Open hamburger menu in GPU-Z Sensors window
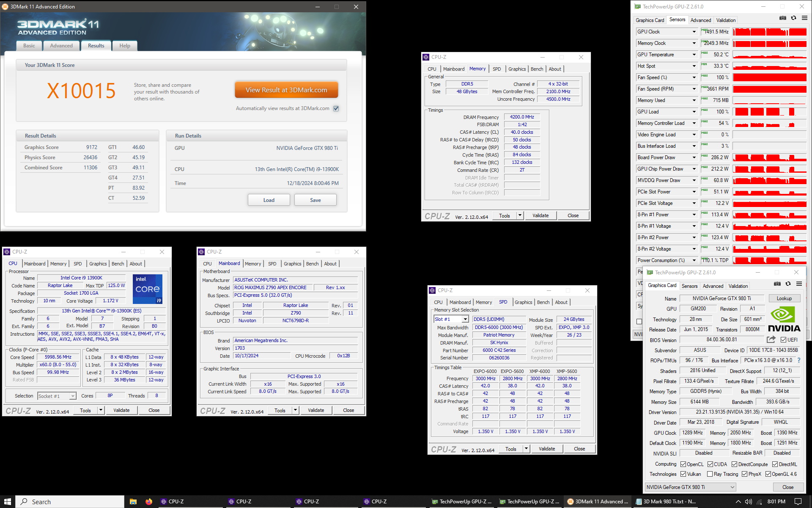The height and width of the screenshot is (508, 812). (x=804, y=18)
